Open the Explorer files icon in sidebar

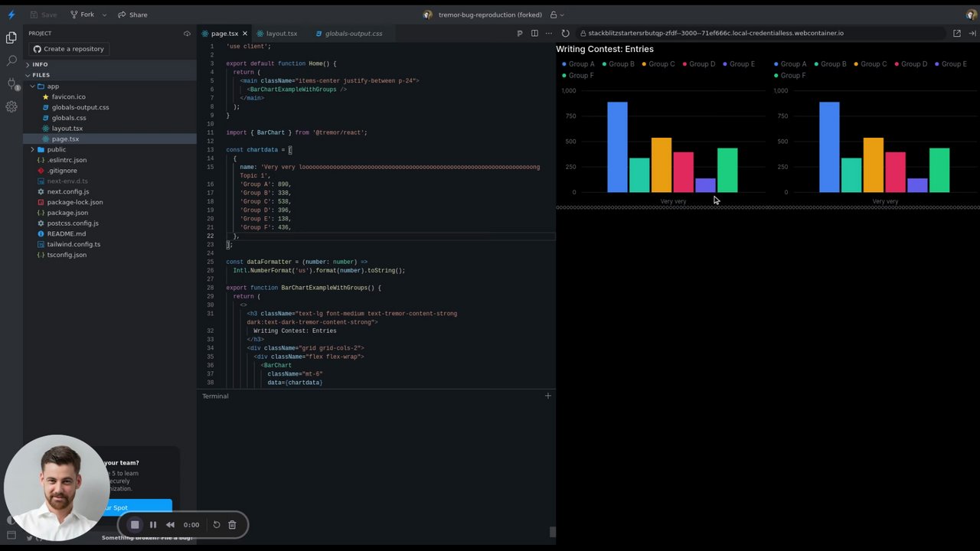(x=11, y=37)
